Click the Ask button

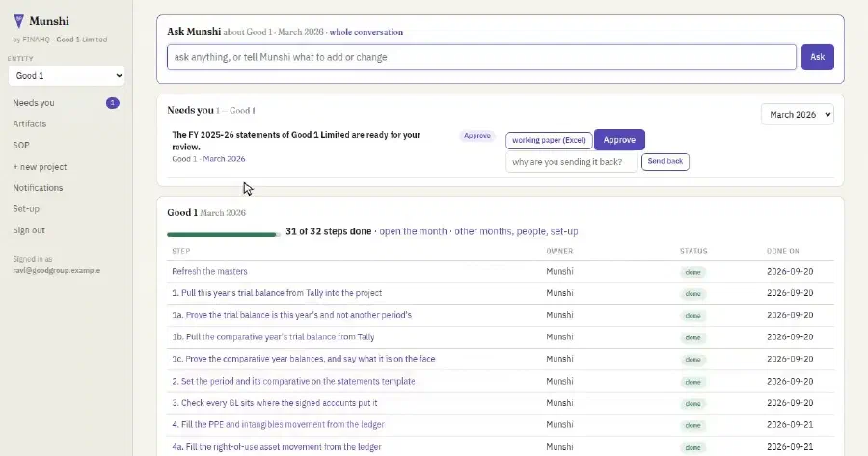(817, 57)
